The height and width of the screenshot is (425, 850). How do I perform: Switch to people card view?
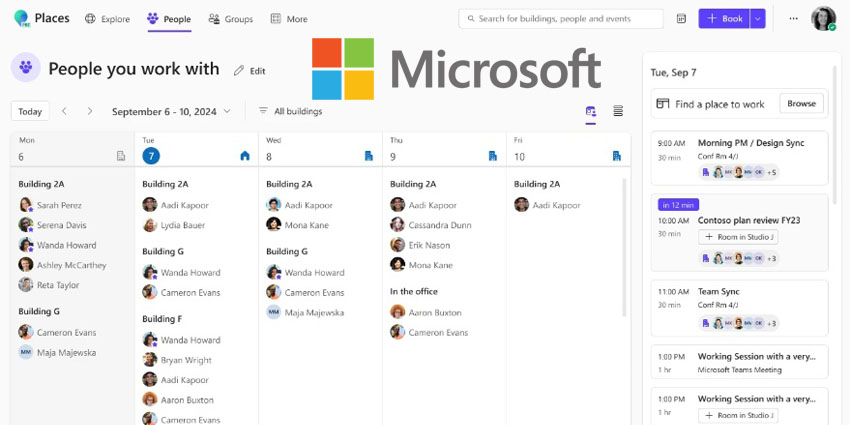pyautogui.click(x=591, y=112)
